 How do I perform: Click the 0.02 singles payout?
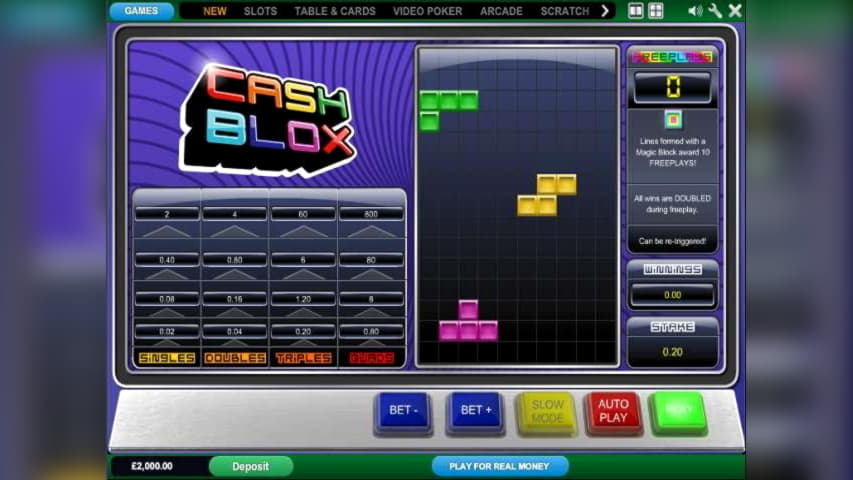coord(167,331)
